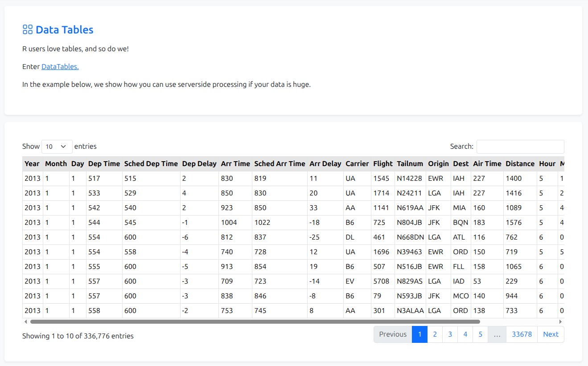Sort by Carrier column header
The image size is (588, 366).
357,164
